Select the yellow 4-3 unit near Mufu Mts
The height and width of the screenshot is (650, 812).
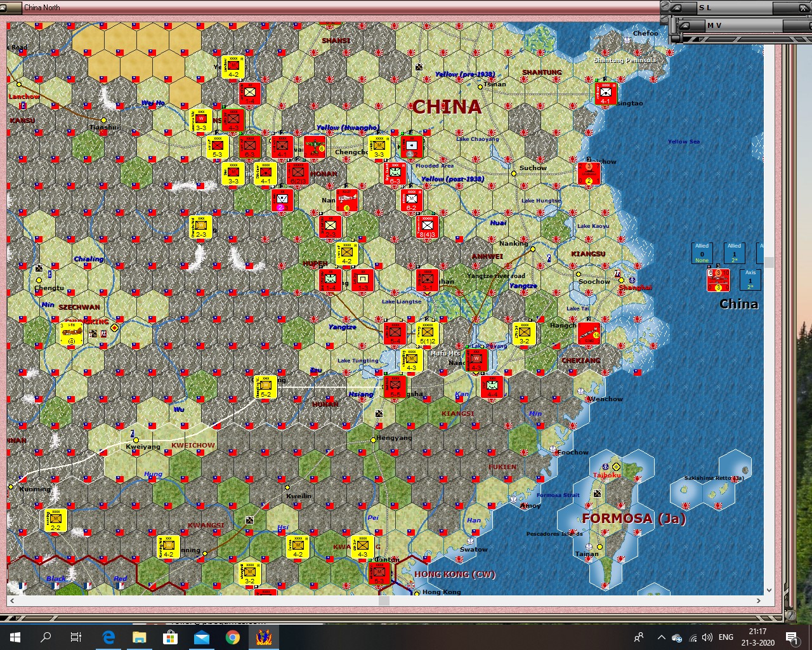411,361
